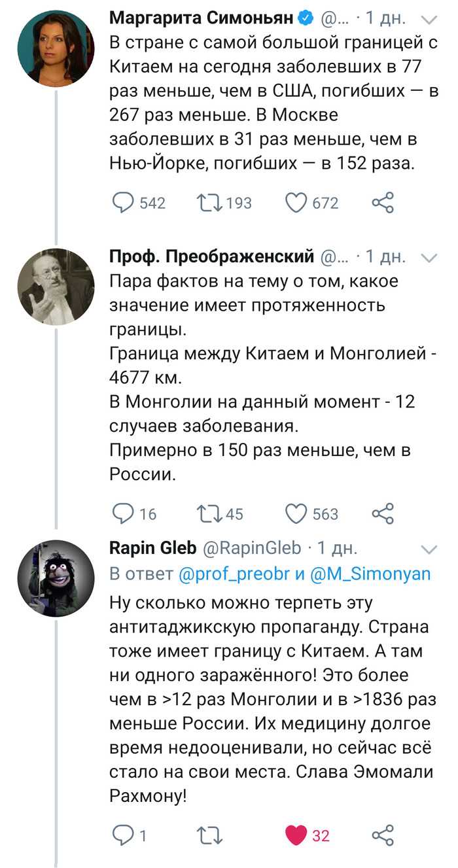The width and height of the screenshot is (458, 868).
Task: Reply to Маргарита Симоньян's tweet
Action: pos(124,203)
